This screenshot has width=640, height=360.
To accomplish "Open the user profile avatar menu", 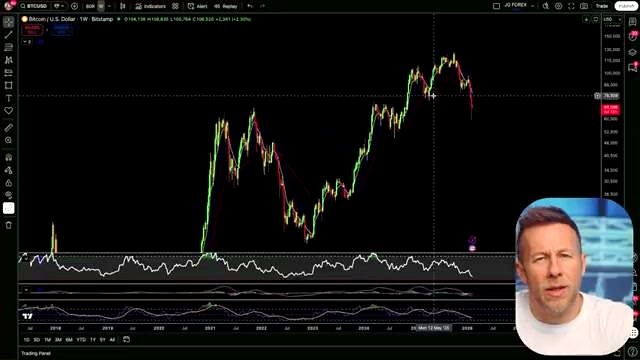I will tap(8, 6).
